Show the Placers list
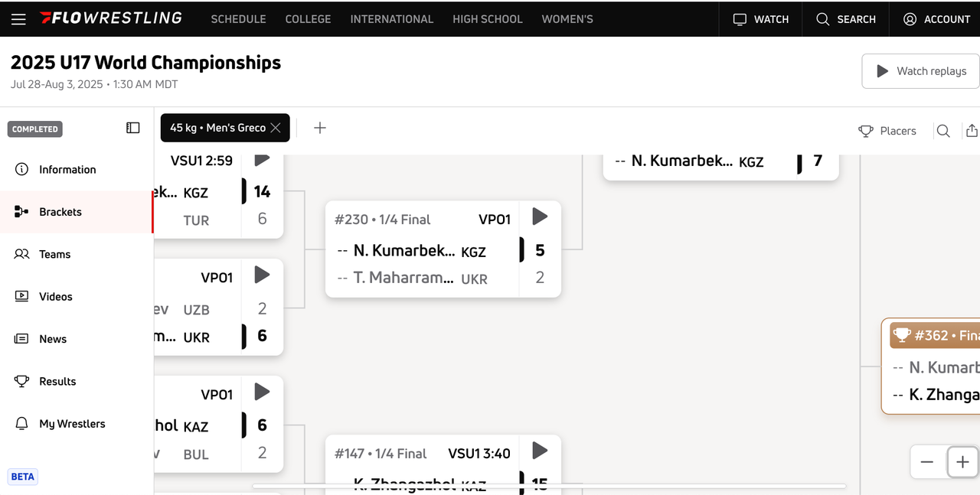This screenshot has width=980, height=495. (x=888, y=131)
